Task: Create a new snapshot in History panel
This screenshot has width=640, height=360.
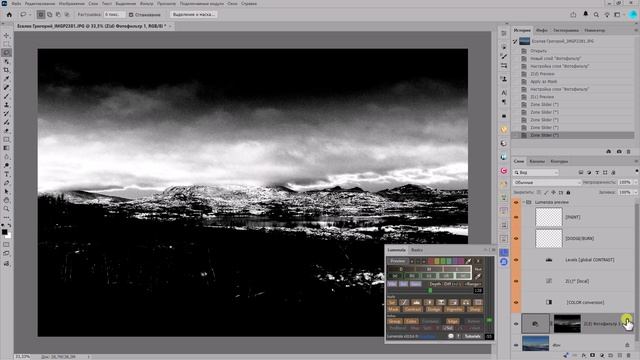Action: [x=619, y=151]
